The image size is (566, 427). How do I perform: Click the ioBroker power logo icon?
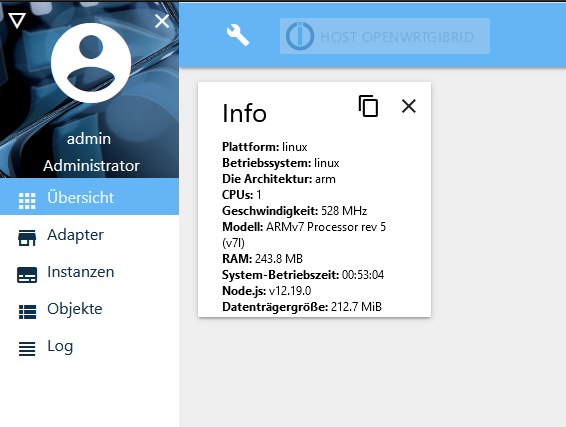click(300, 36)
